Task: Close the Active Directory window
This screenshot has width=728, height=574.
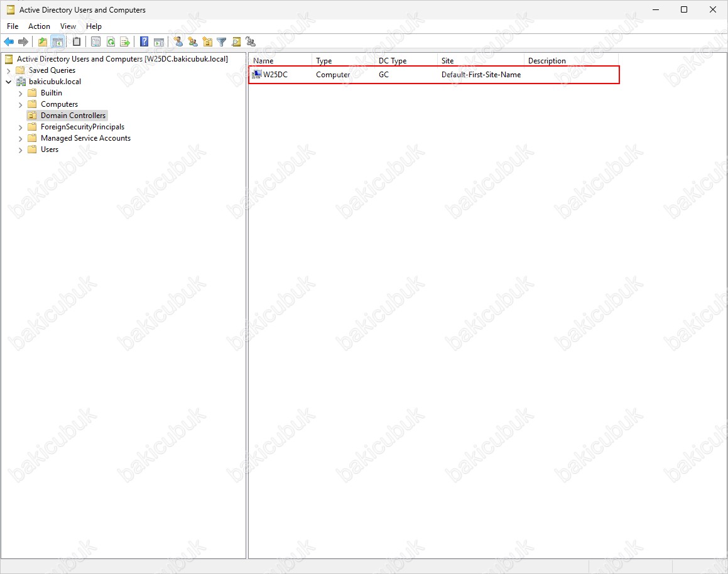Action: 713,10
